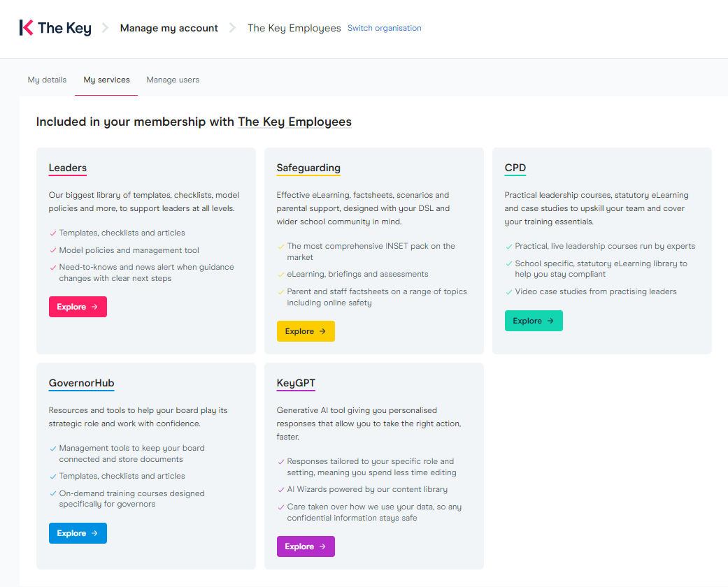
Task: Open the Safeguarding card heading
Action: pos(308,168)
